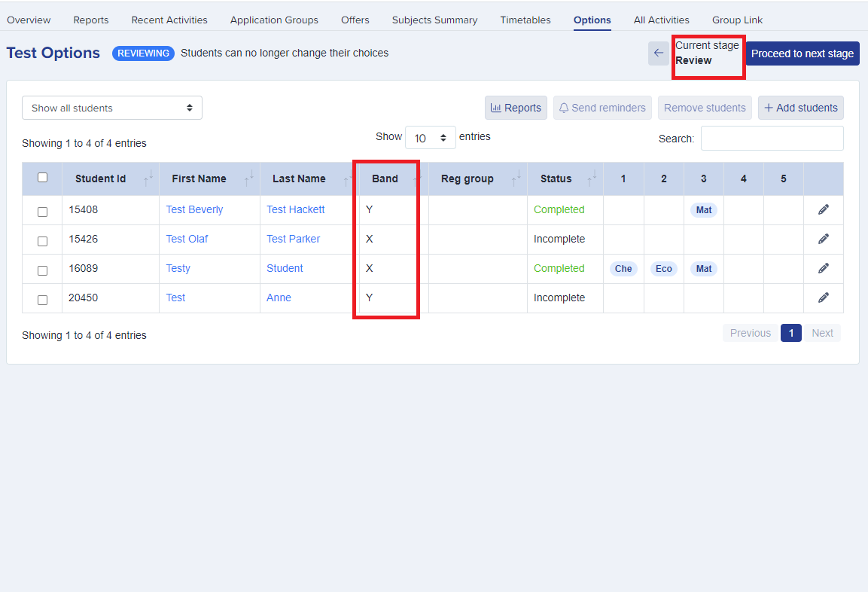Screen dimensions: 868x592
Task: Click the Search input field
Action: [x=772, y=139]
